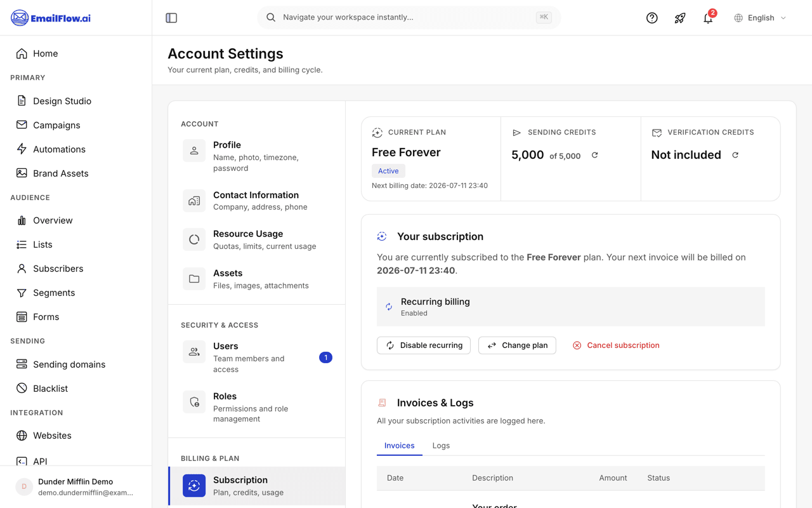Click the Recurring billing sync icon
Viewport: 812px width, 508px height.
click(389, 307)
